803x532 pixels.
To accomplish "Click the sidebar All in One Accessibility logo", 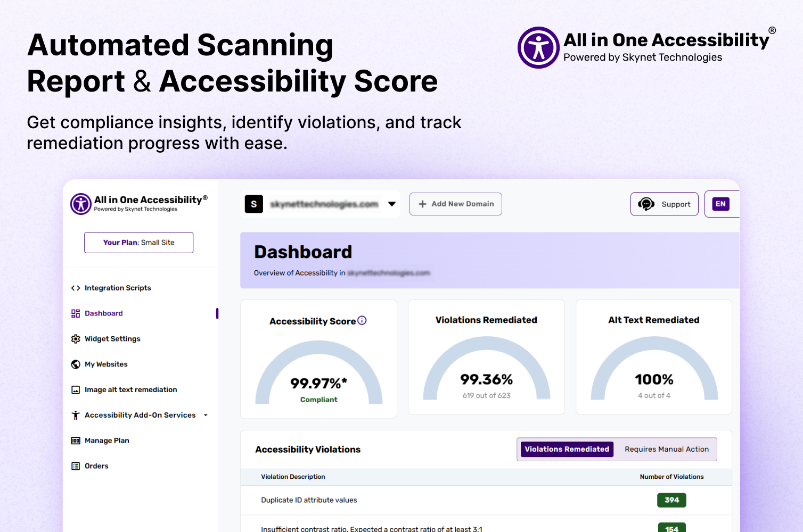I will click(x=139, y=204).
